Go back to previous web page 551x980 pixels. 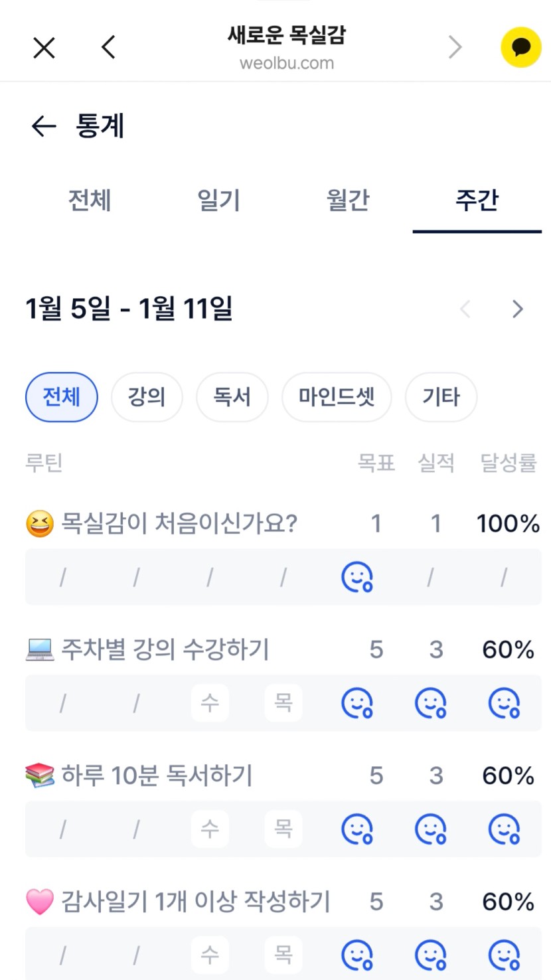point(109,47)
